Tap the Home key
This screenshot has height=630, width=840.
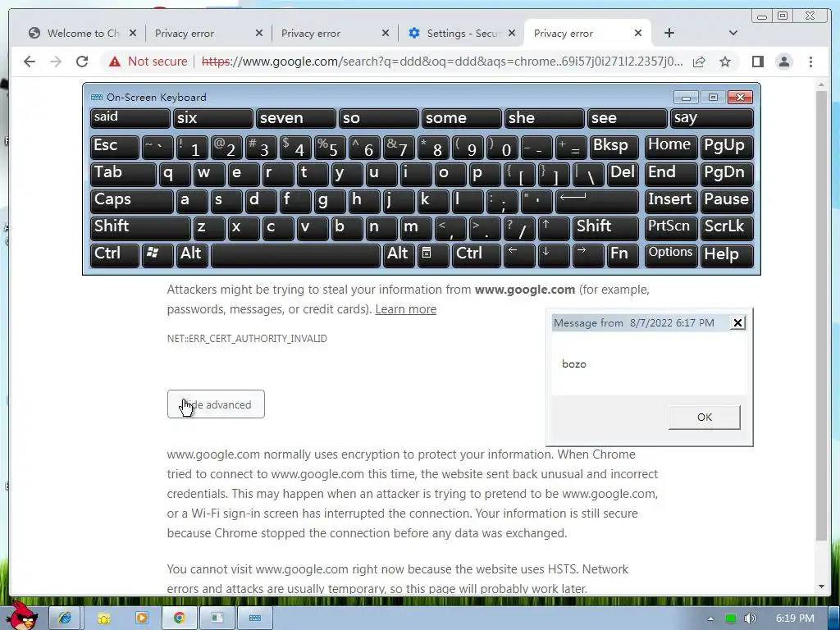point(671,146)
